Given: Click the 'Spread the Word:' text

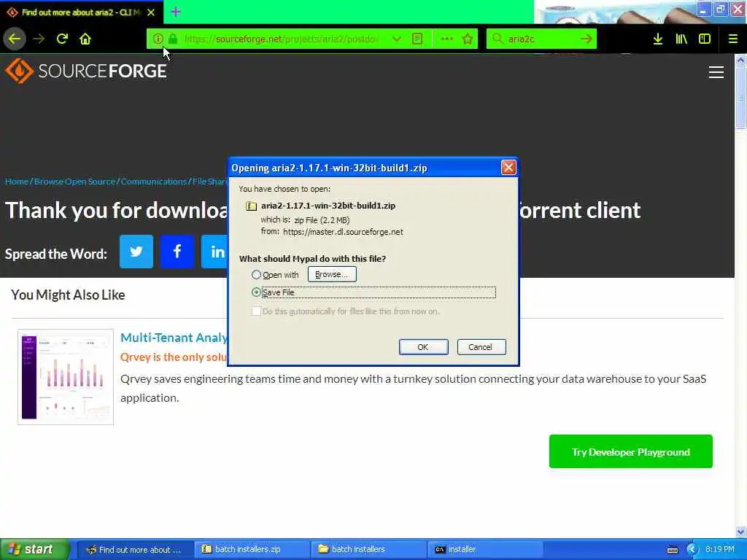Looking at the screenshot, I should click(55, 254).
